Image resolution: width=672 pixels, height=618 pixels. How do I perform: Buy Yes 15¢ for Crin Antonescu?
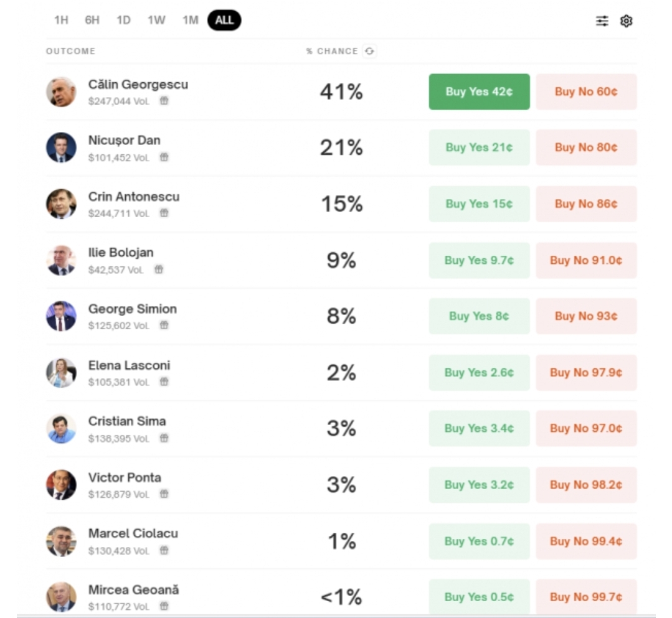(x=479, y=204)
